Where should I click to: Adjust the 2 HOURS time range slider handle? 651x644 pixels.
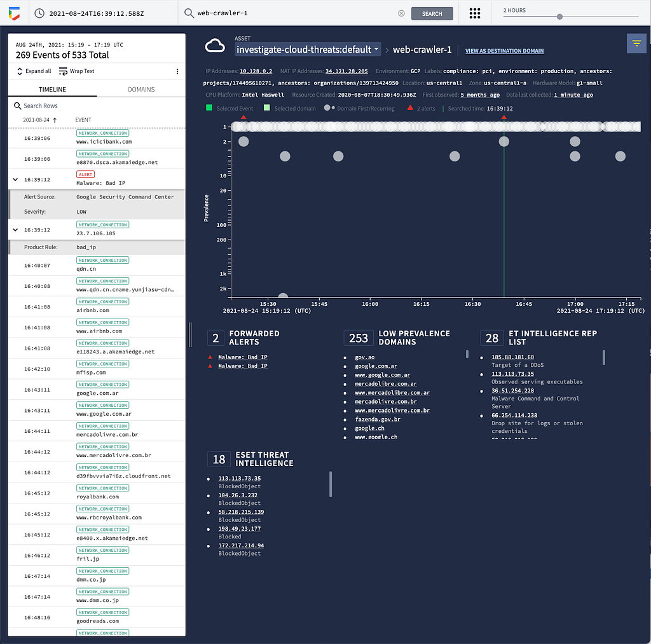tap(559, 17)
